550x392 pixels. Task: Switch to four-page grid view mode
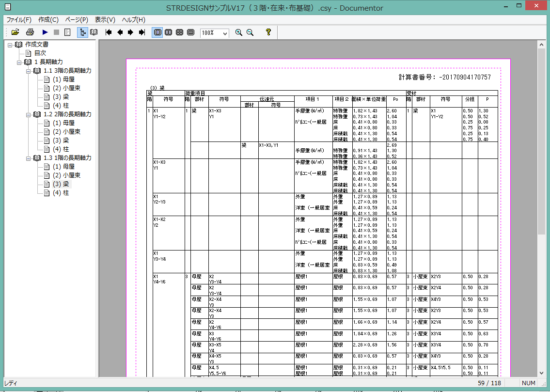[180, 32]
